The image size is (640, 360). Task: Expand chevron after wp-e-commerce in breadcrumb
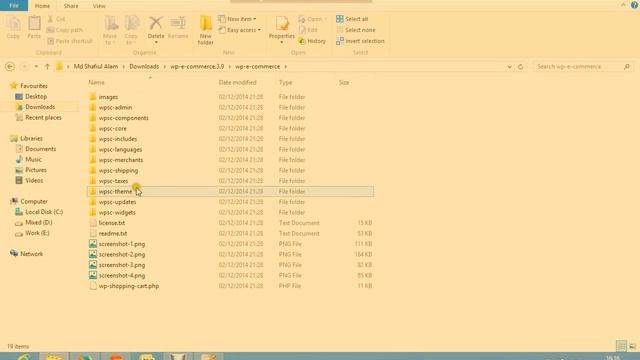point(286,67)
